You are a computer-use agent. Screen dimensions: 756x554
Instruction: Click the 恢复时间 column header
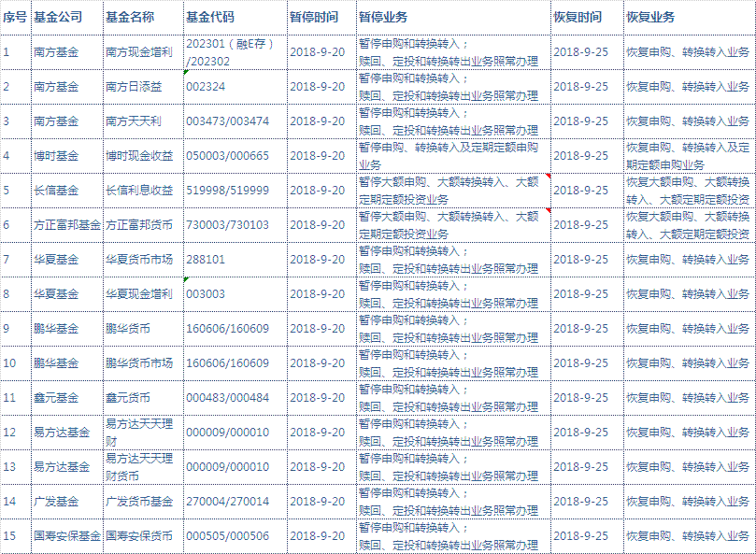[578, 18]
